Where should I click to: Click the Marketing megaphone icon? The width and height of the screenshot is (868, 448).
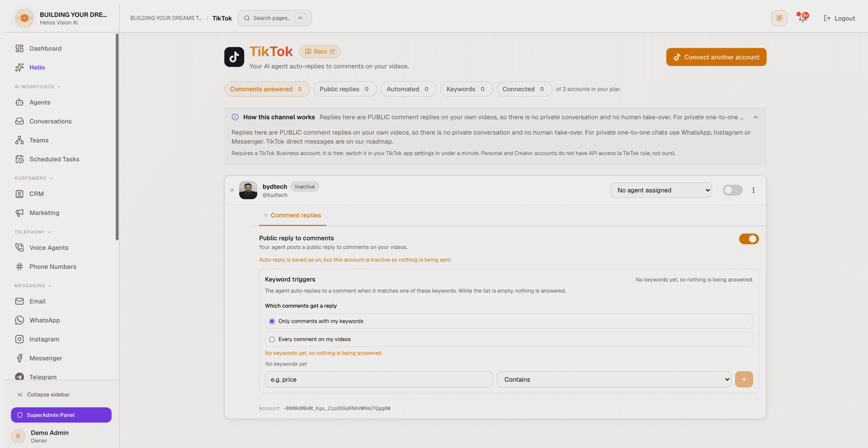pyautogui.click(x=19, y=213)
